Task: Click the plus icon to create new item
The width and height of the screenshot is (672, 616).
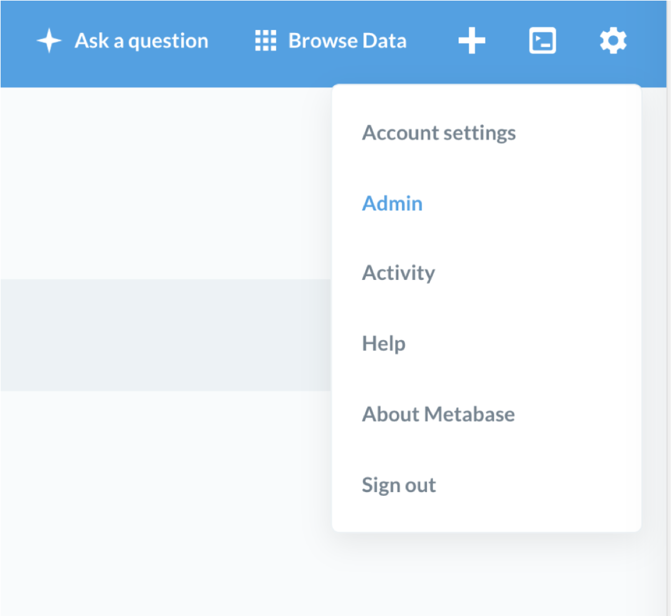Action: click(x=472, y=42)
